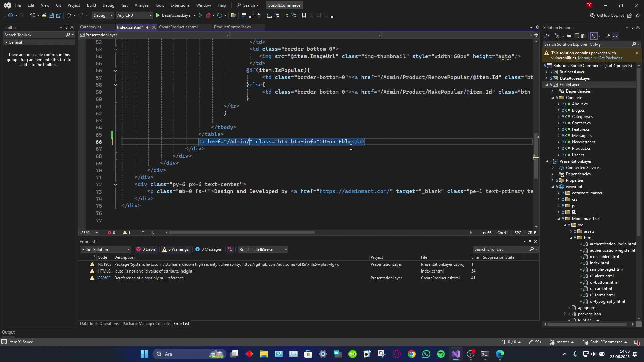Open the solution configuration Debug dropdown
Image resolution: width=644 pixels, height=362 pixels.
click(103, 15)
